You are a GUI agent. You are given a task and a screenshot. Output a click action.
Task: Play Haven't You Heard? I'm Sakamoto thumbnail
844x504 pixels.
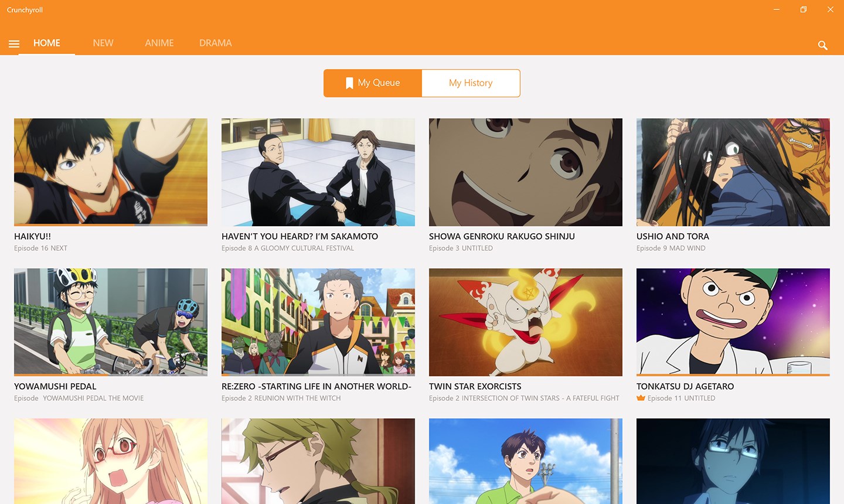point(318,171)
